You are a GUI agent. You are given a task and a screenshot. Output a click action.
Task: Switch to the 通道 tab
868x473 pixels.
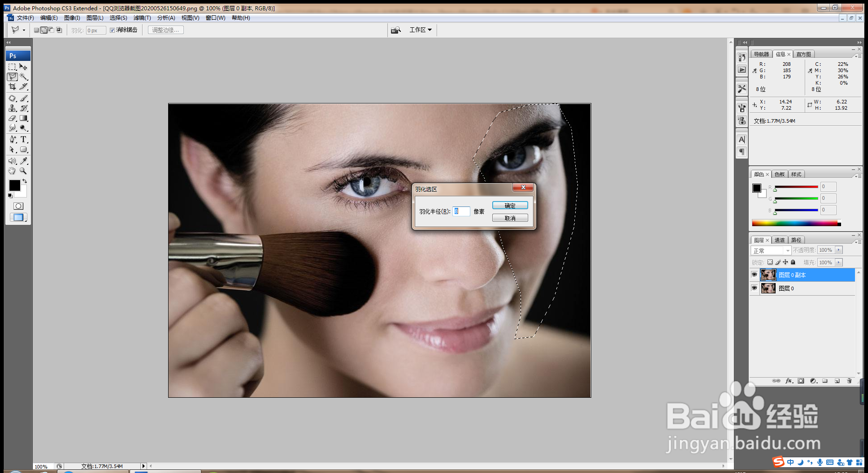(x=780, y=240)
